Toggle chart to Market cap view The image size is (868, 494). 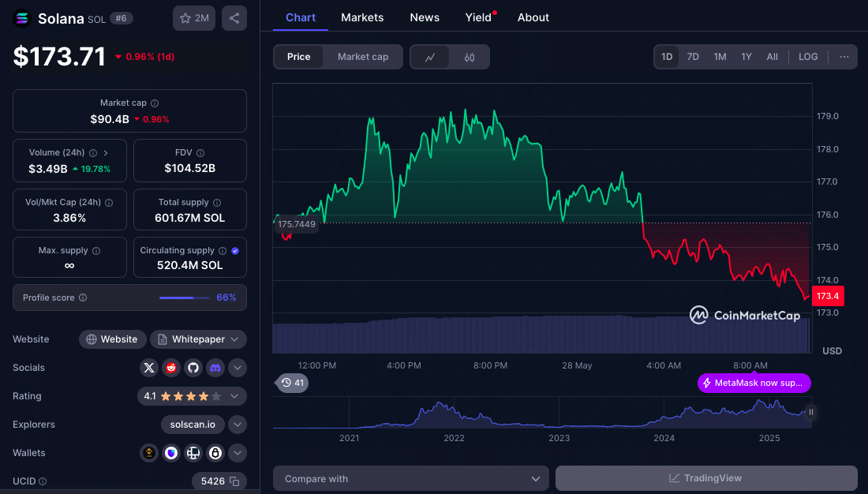362,57
